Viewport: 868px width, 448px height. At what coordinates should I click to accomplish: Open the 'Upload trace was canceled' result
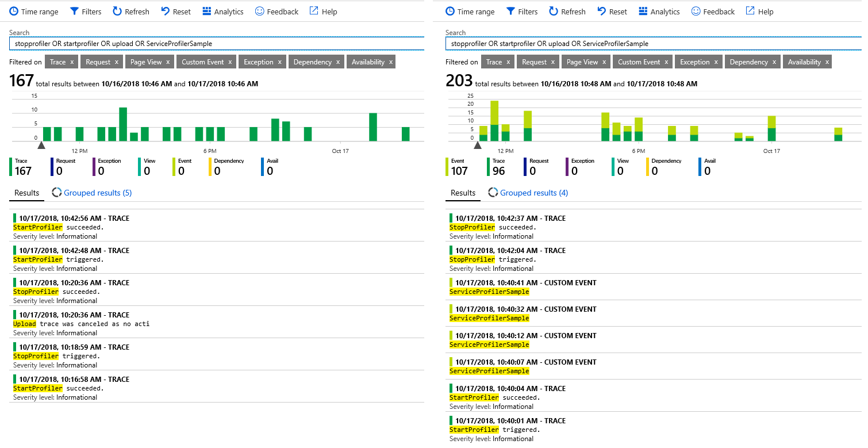(x=80, y=324)
